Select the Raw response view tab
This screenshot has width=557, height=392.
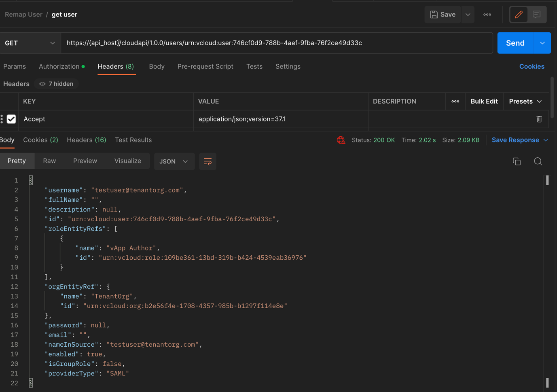click(x=49, y=161)
